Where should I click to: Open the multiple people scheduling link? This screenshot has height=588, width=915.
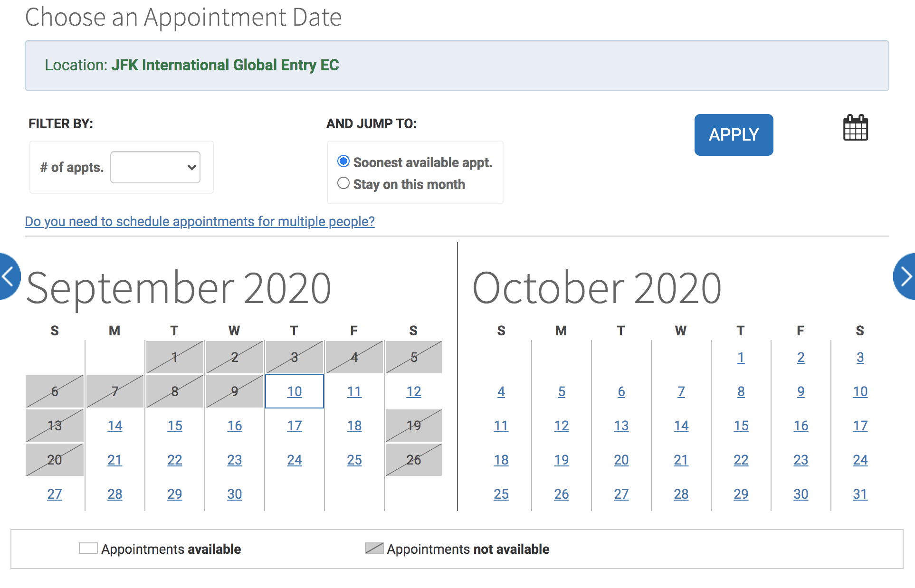pyautogui.click(x=199, y=221)
